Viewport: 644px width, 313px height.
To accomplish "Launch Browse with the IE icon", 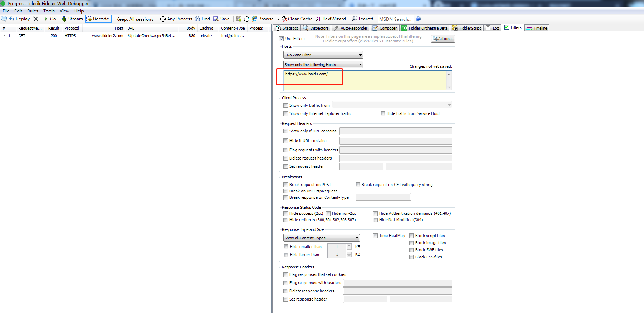I will [x=263, y=19].
